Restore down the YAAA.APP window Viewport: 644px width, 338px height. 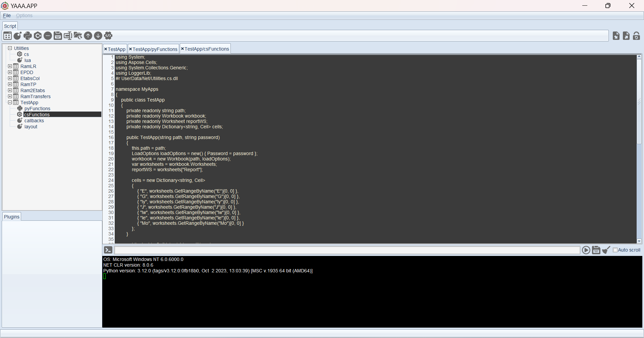point(608,6)
